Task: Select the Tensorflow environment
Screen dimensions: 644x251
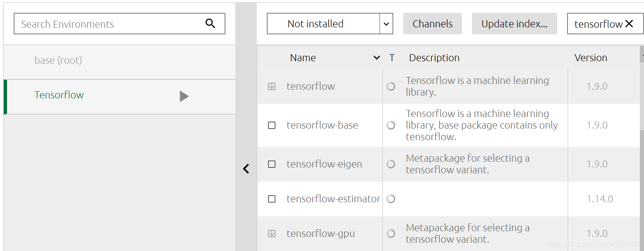Action: [59, 95]
